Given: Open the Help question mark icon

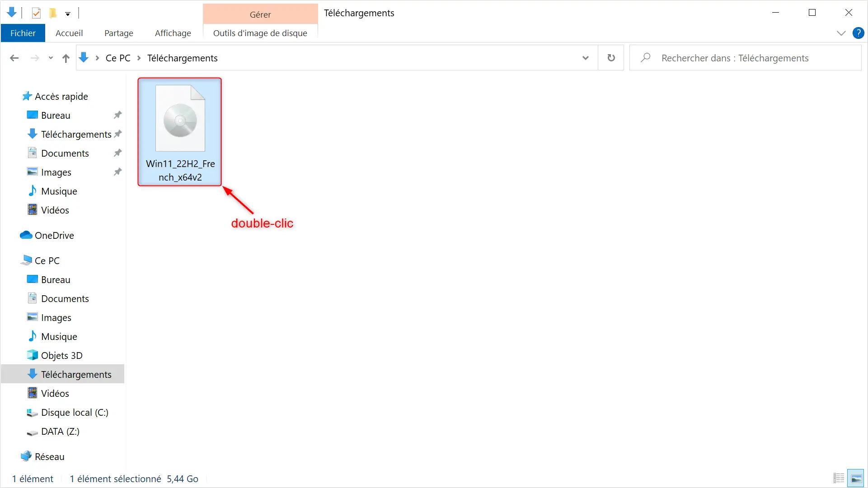Looking at the screenshot, I should pos(858,33).
